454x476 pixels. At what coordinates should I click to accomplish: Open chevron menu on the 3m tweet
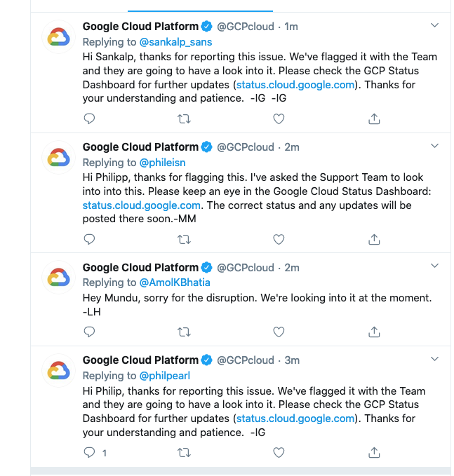click(435, 359)
